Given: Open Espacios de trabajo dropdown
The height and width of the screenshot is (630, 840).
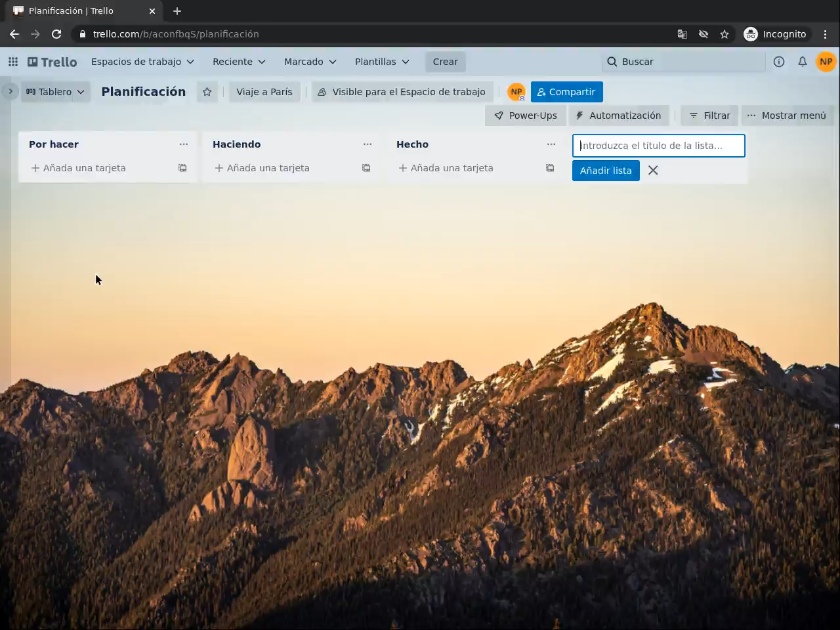Looking at the screenshot, I should (142, 62).
